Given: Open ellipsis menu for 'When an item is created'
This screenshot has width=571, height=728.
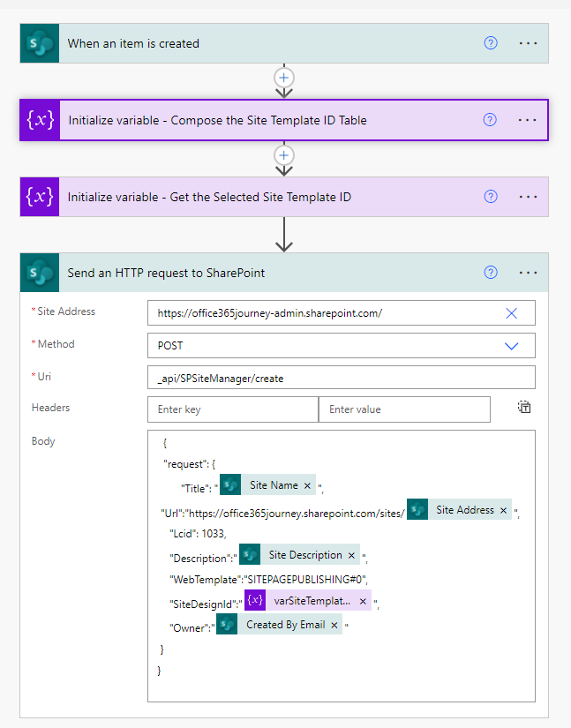Looking at the screenshot, I should [529, 43].
